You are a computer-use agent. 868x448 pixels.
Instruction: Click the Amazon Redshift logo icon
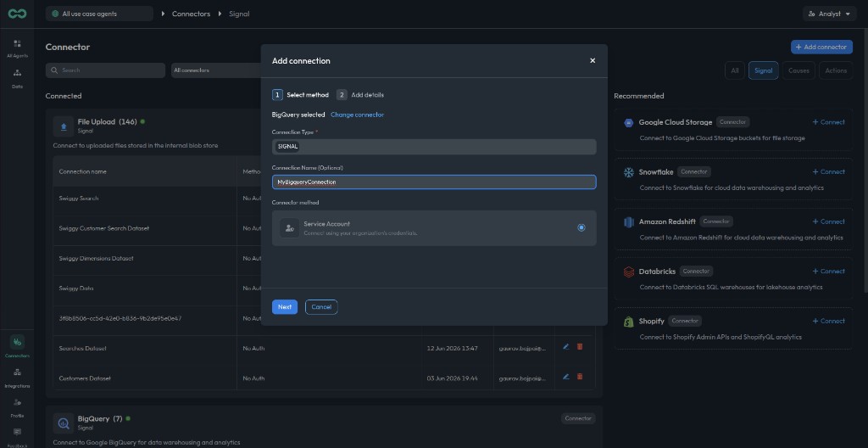click(628, 221)
